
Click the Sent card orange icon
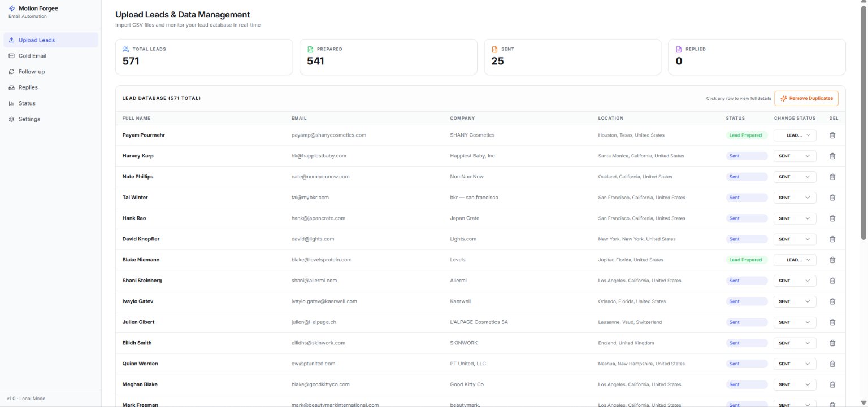494,49
